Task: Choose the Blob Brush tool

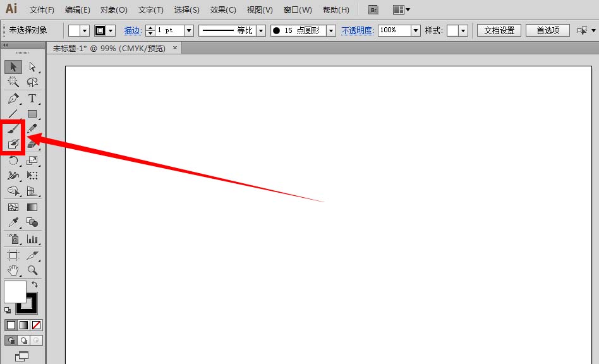Action: point(13,144)
